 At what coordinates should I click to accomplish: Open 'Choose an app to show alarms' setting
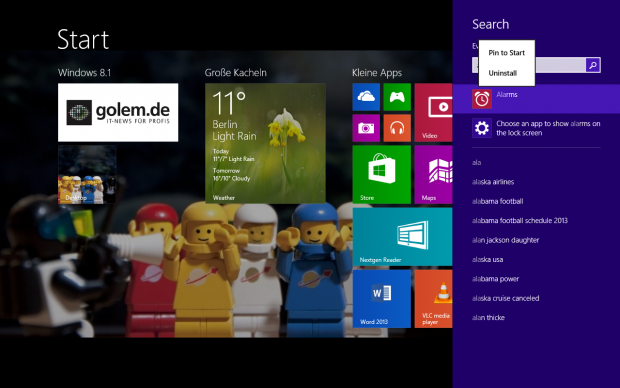(548, 128)
